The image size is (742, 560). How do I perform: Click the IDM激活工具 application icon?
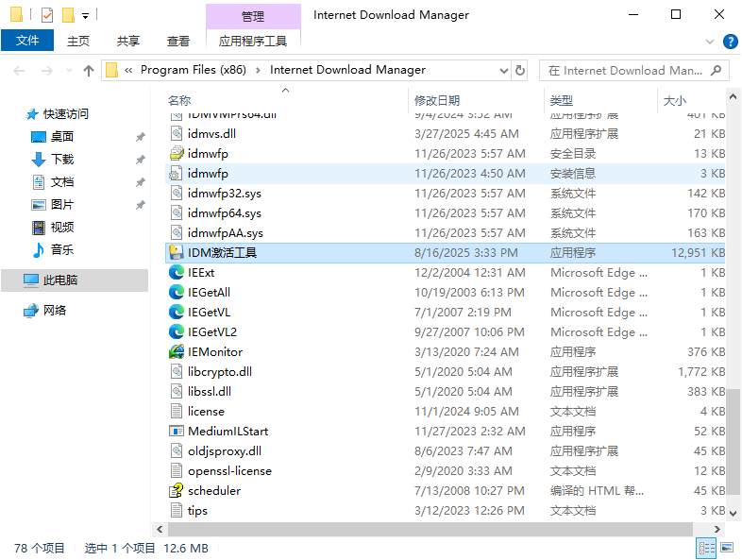click(176, 253)
